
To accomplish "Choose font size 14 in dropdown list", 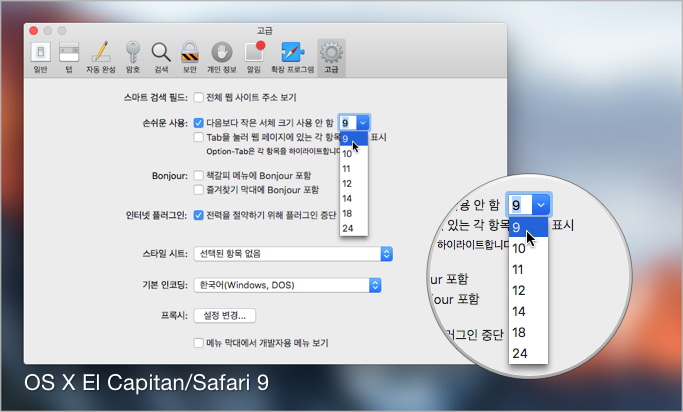I will point(354,199).
